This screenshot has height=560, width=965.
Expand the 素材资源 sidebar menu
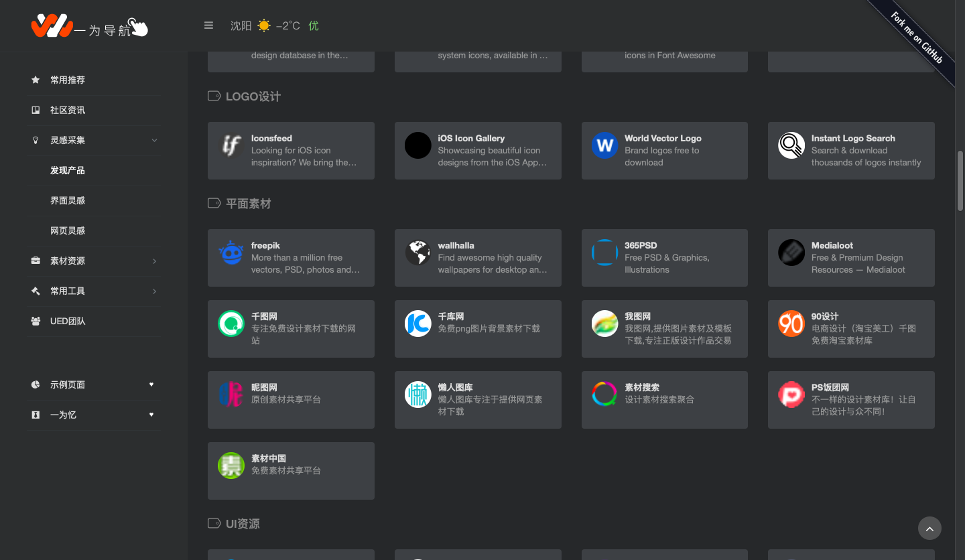click(154, 261)
